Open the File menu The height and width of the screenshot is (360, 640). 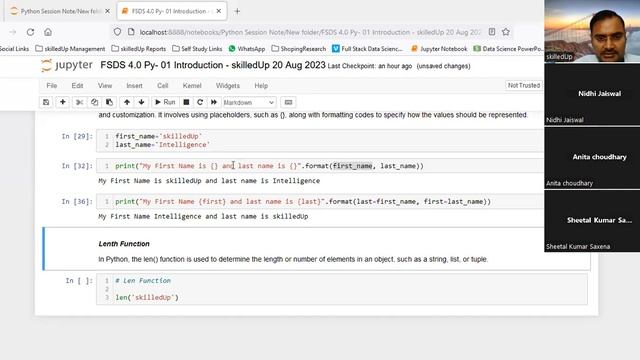(52, 86)
